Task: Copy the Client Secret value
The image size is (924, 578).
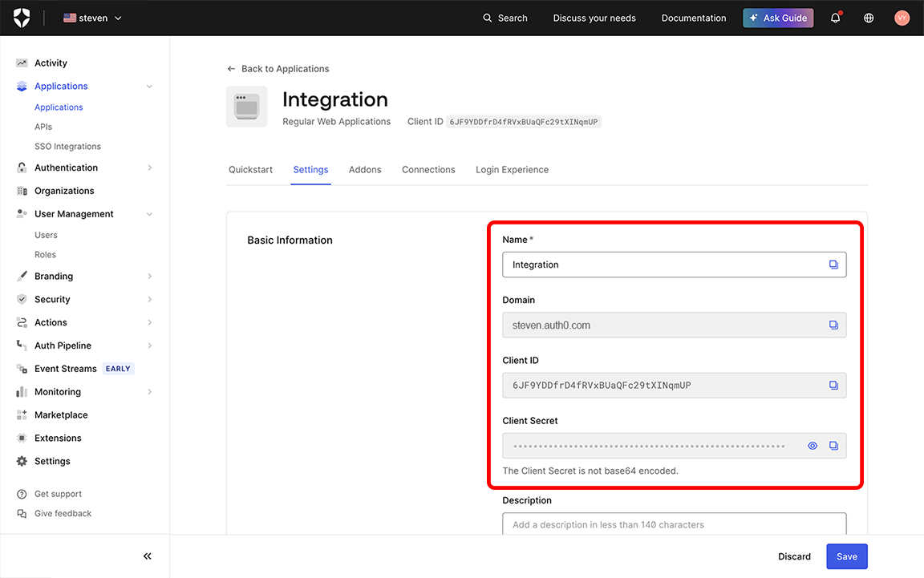Action: [x=834, y=445]
